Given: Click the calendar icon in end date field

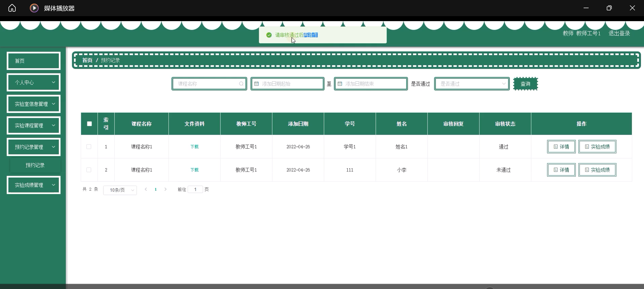Looking at the screenshot, I should [340, 84].
